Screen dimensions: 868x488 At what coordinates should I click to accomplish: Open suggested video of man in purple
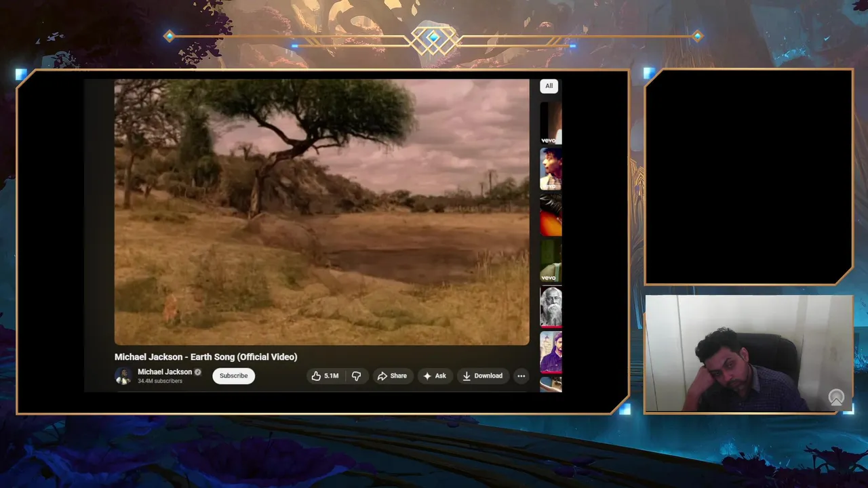[x=551, y=352]
